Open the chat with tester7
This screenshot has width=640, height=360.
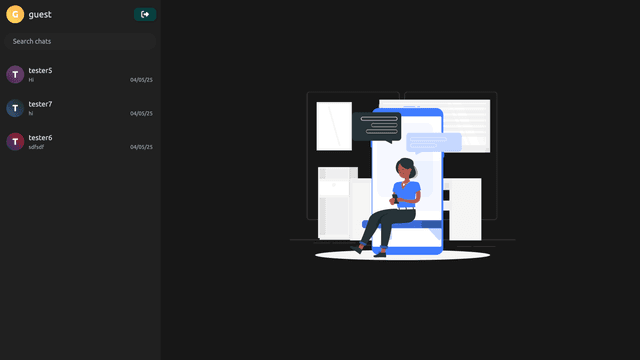[80, 108]
